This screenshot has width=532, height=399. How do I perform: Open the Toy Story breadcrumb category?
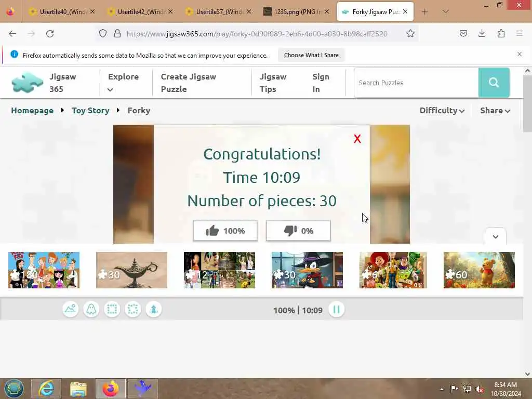90,111
